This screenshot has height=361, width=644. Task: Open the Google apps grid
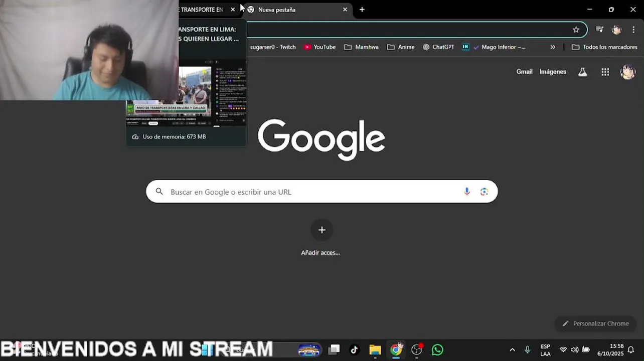(605, 72)
